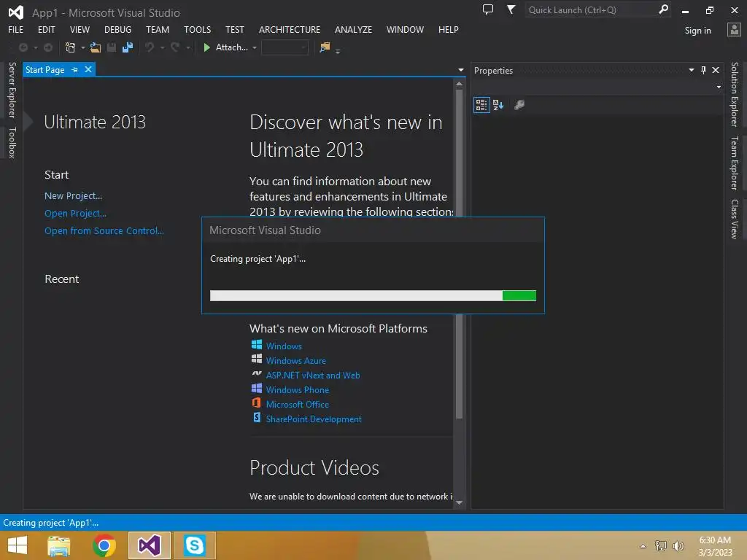
Task: Open the Solution Explorer side tab
Action: click(735, 94)
